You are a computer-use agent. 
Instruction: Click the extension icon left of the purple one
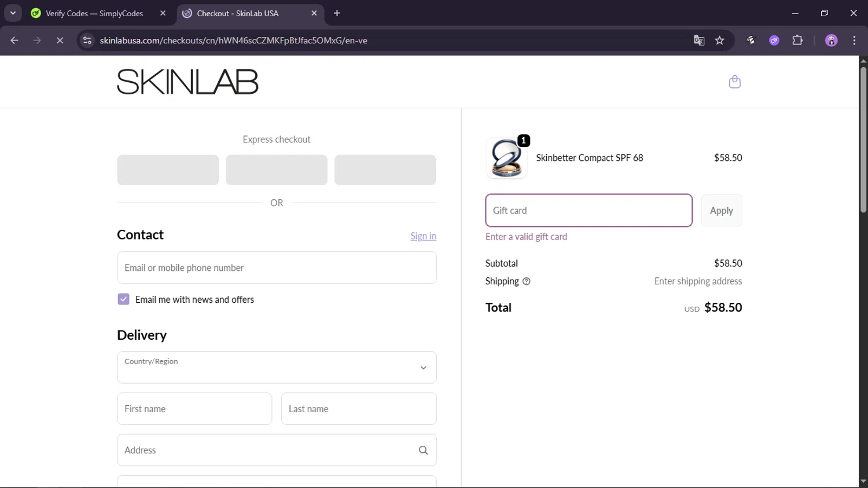751,41
